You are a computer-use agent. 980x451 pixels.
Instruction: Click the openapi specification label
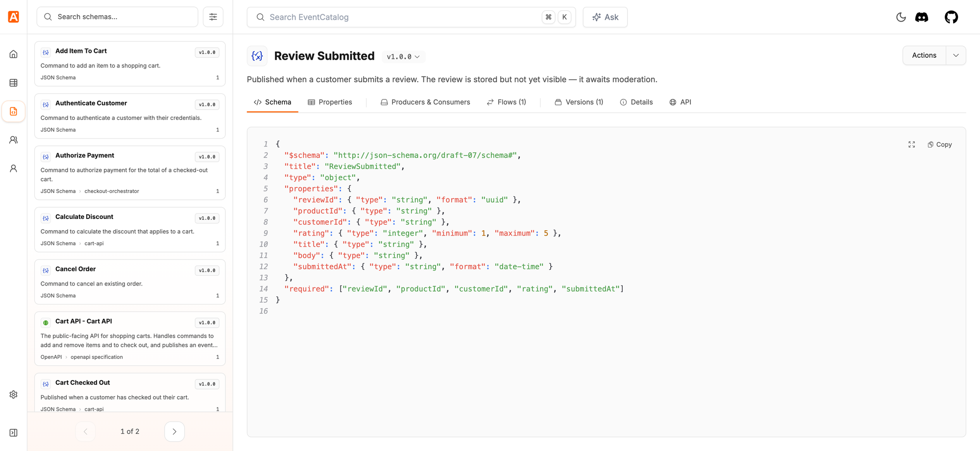click(97, 357)
